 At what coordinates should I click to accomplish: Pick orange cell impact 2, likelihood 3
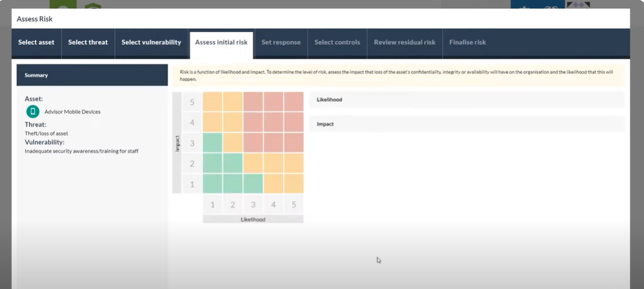coord(253,163)
